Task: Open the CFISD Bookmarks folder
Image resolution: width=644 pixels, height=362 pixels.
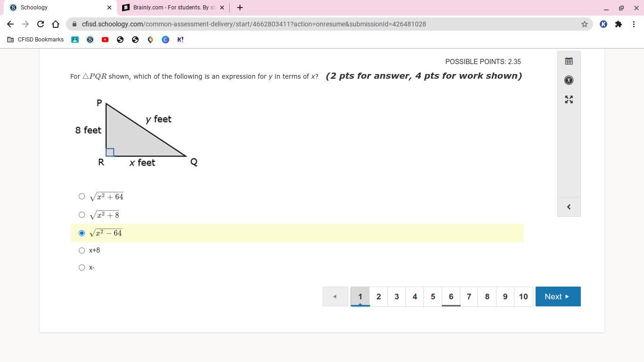Action: click(x=35, y=40)
